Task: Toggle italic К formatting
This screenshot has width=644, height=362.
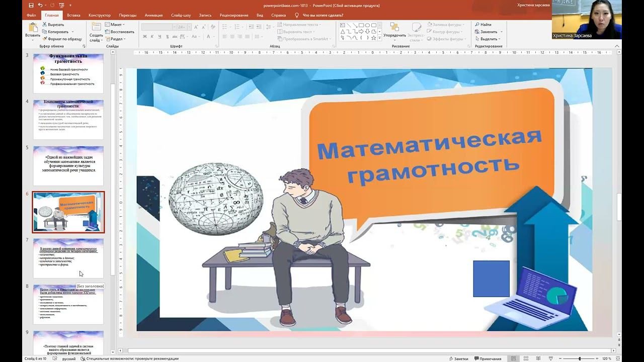Action: pos(152,37)
